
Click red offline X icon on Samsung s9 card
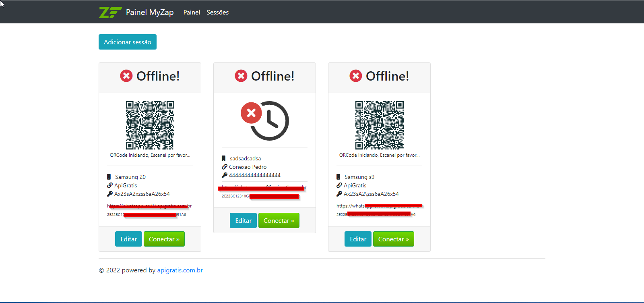point(356,76)
